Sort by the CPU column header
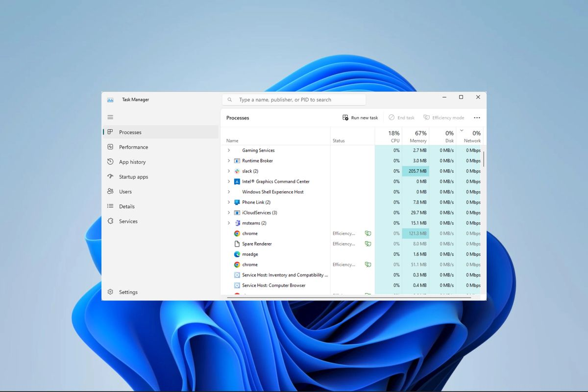The width and height of the screenshot is (588, 392). tap(389, 136)
